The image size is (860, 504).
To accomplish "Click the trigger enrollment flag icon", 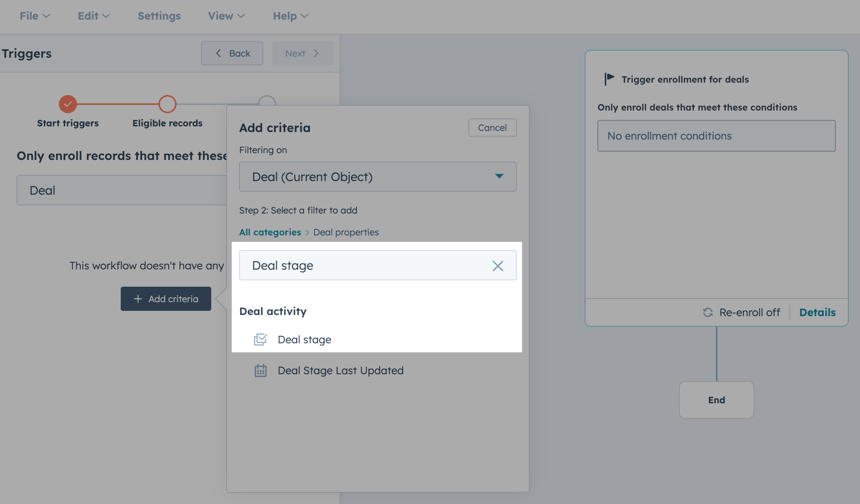I will [x=609, y=79].
